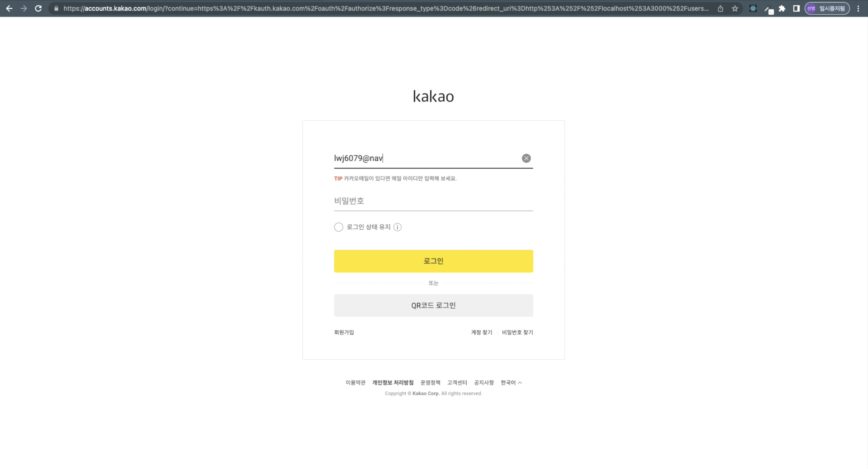The width and height of the screenshot is (868, 469).
Task: Click the site security lock icon
Action: 56,8
